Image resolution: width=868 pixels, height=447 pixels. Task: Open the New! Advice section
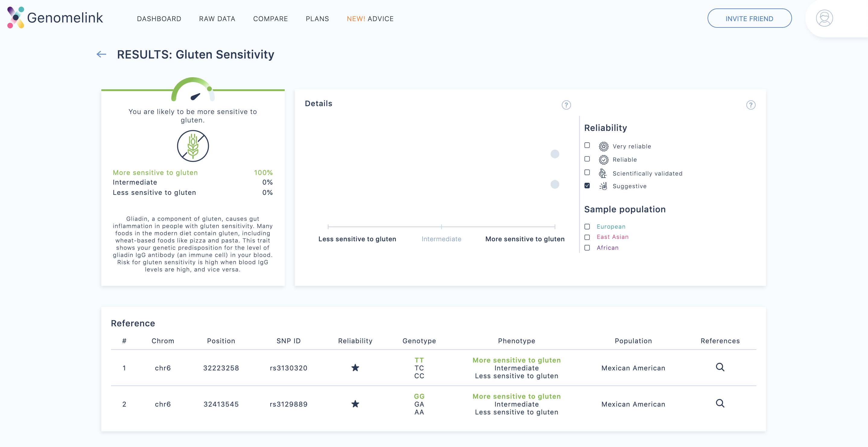(370, 19)
